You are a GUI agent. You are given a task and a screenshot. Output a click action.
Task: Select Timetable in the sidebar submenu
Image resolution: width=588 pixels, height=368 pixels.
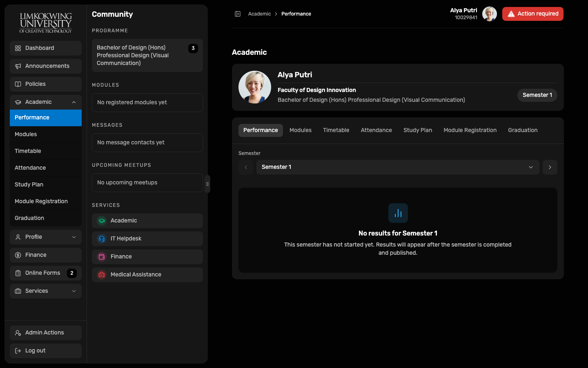46,151
